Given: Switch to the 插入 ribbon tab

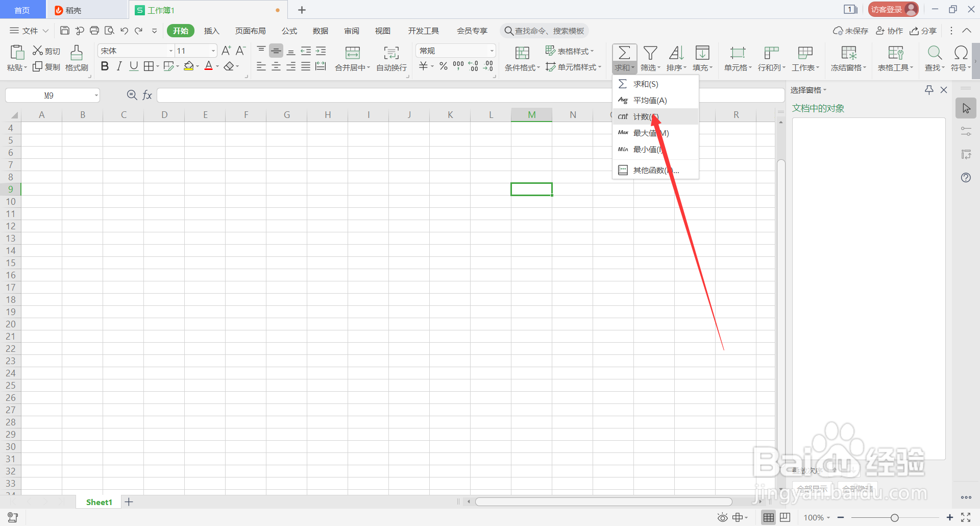Looking at the screenshot, I should tap(211, 31).
